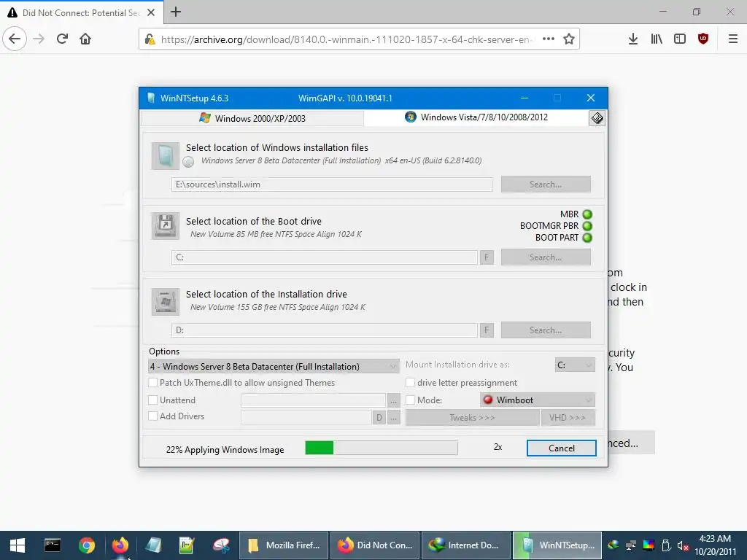Select Windows Vista/7/8/10/2008/2012 tab
Image resolution: width=747 pixels, height=560 pixels.
(476, 117)
